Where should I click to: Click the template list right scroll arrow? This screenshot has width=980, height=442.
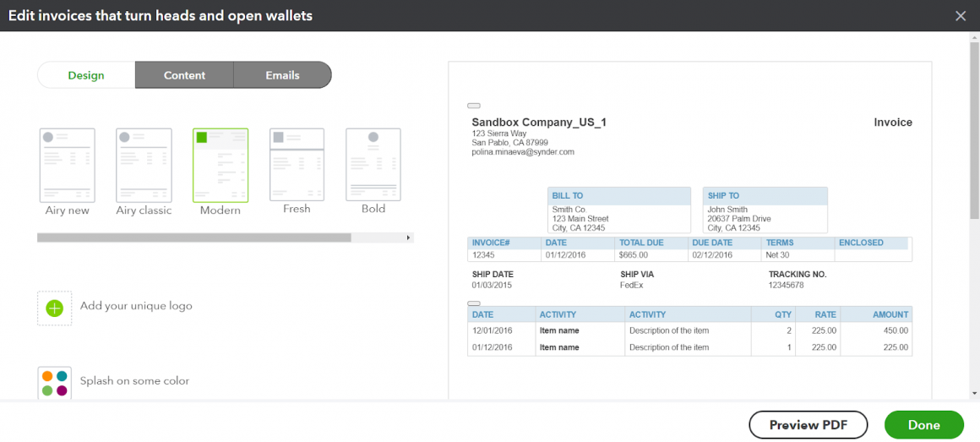410,238
